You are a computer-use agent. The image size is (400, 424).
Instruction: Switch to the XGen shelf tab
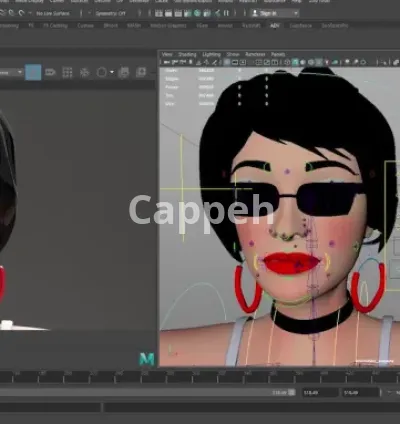202,26
